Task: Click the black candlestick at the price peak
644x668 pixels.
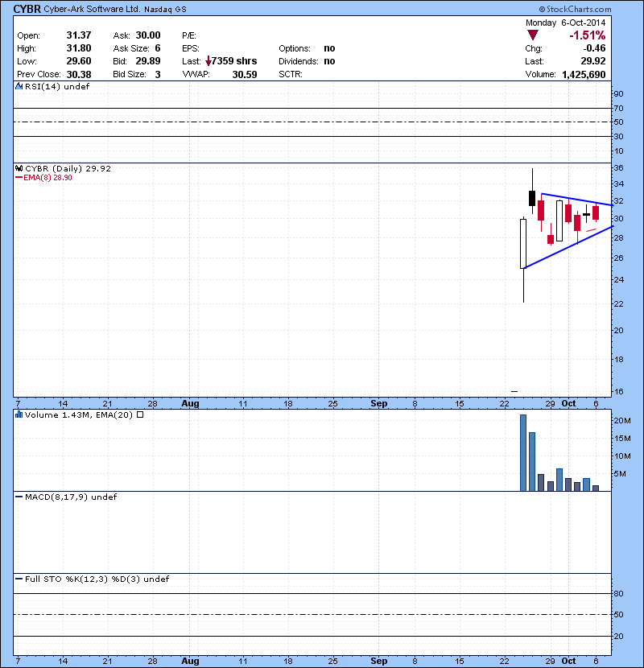Action: click(x=532, y=199)
